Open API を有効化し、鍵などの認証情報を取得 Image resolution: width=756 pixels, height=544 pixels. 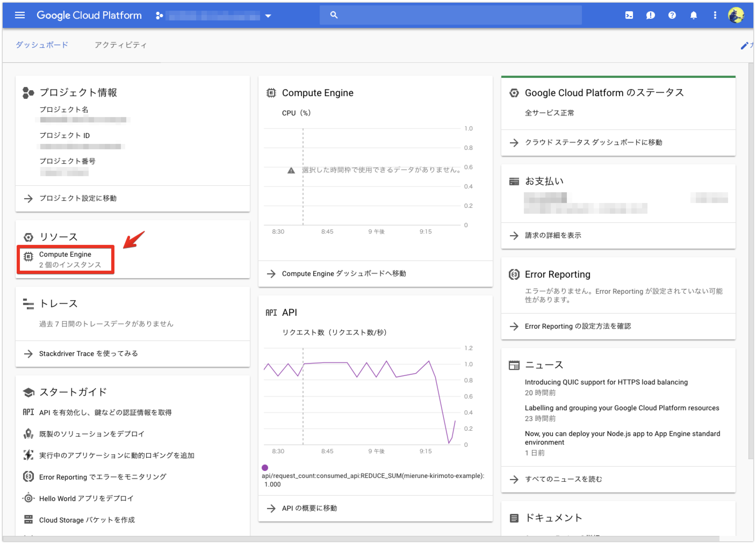tap(105, 413)
